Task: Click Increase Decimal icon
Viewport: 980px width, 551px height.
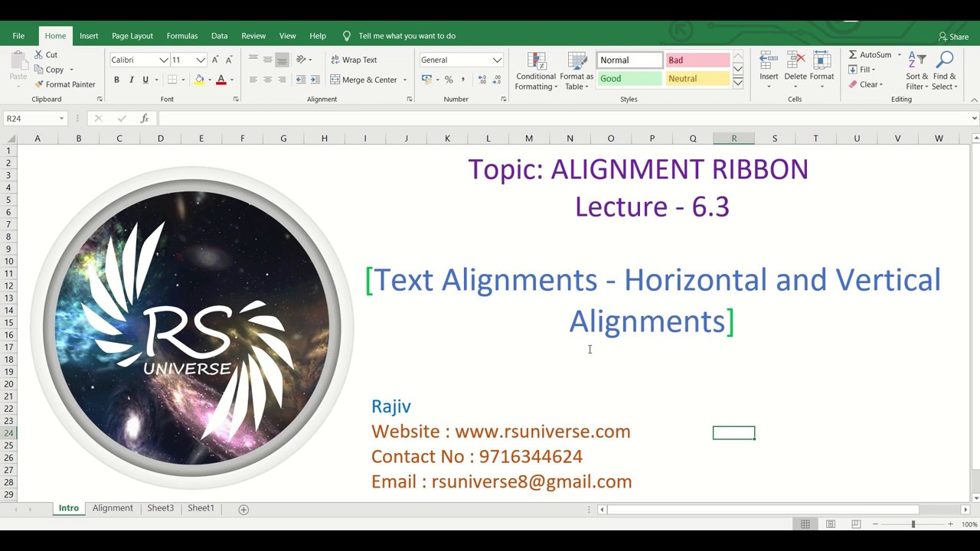Action: click(482, 80)
